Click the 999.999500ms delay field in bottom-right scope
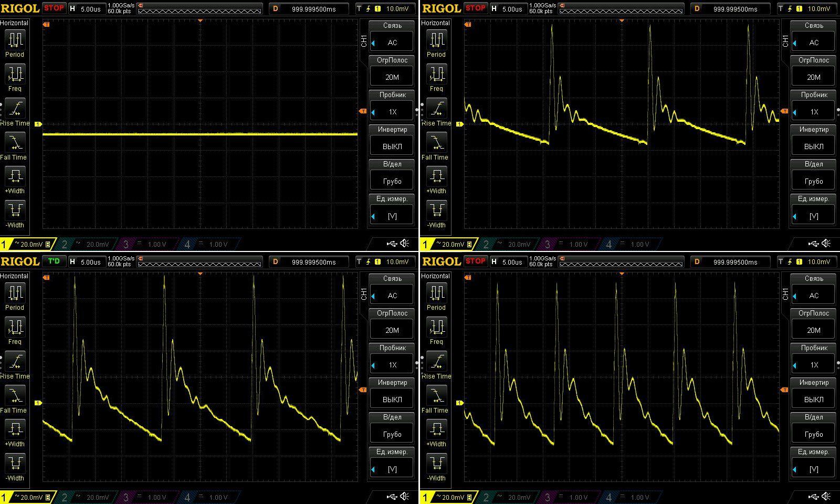Screen dimensions: 840x504 735,262
